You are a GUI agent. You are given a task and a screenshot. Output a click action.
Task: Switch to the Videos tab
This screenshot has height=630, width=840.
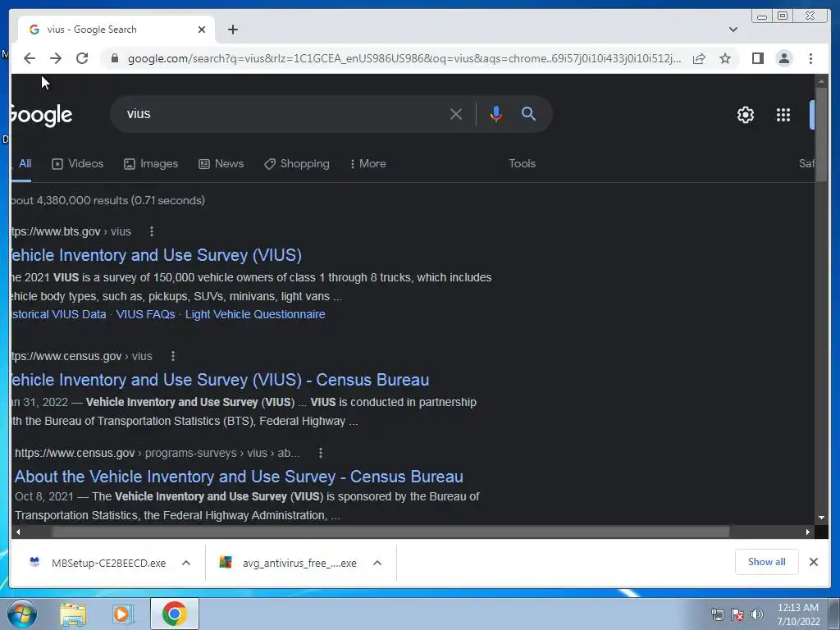point(77,164)
